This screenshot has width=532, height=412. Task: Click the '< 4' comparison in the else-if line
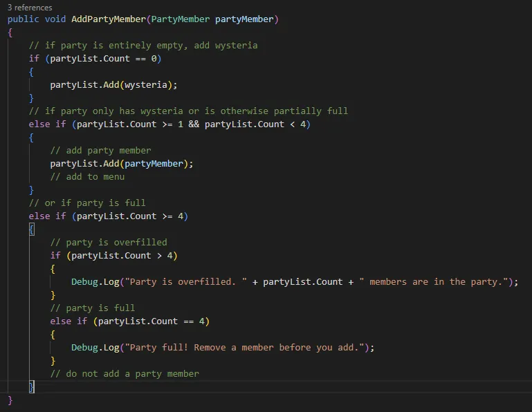point(297,124)
